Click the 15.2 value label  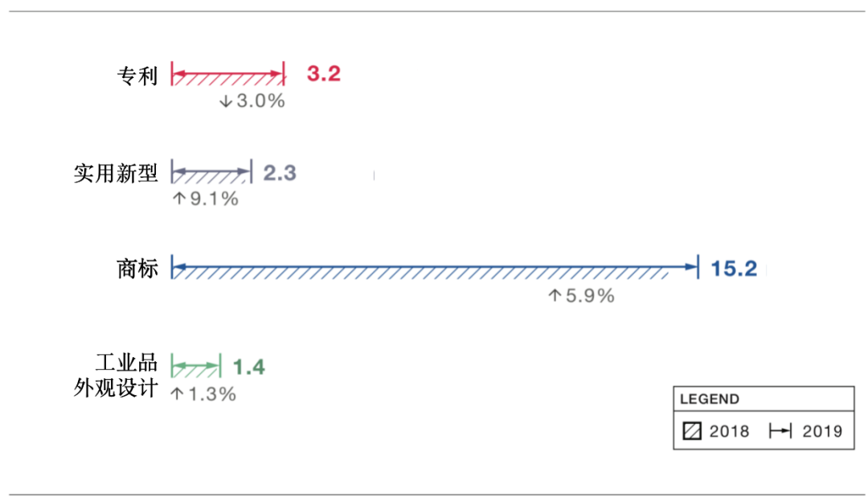coord(734,268)
